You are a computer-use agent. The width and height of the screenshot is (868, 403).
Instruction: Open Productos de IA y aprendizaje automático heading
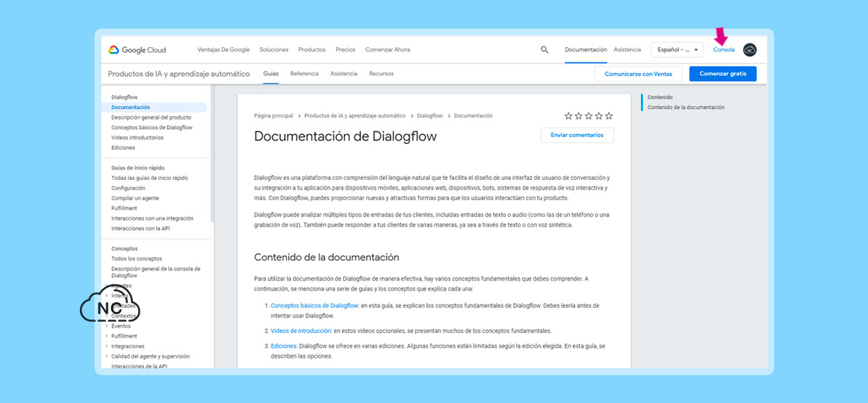pos(178,74)
